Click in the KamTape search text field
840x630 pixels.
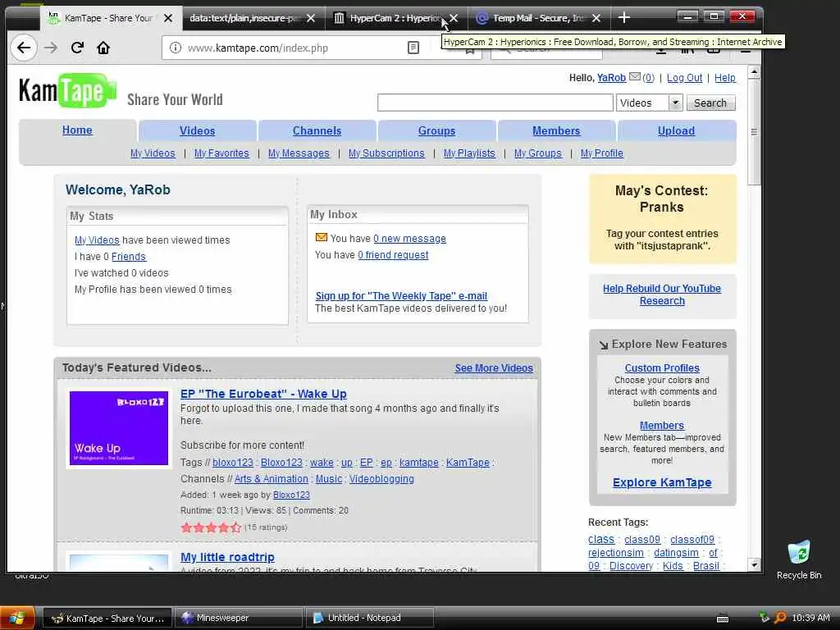(495, 103)
